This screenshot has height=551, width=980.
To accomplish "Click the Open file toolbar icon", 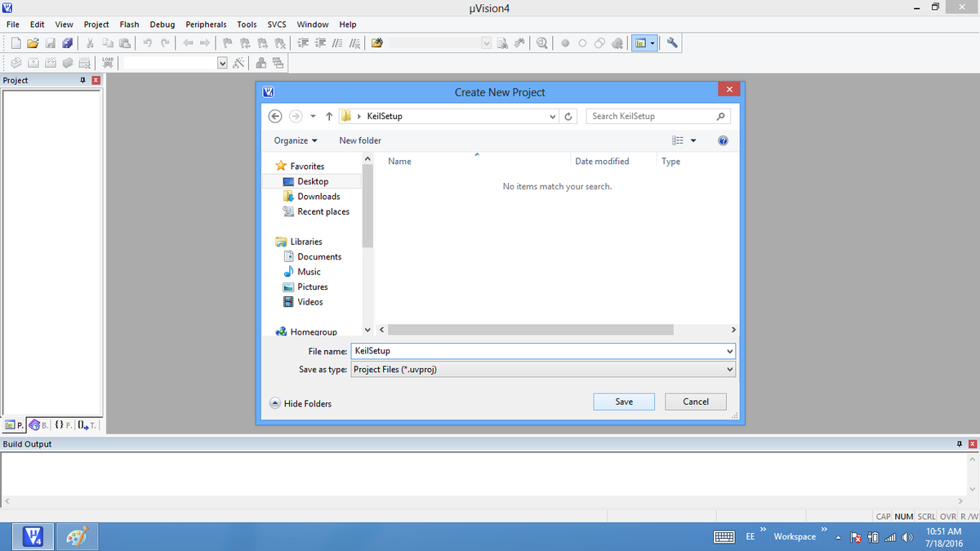I will pos(33,43).
